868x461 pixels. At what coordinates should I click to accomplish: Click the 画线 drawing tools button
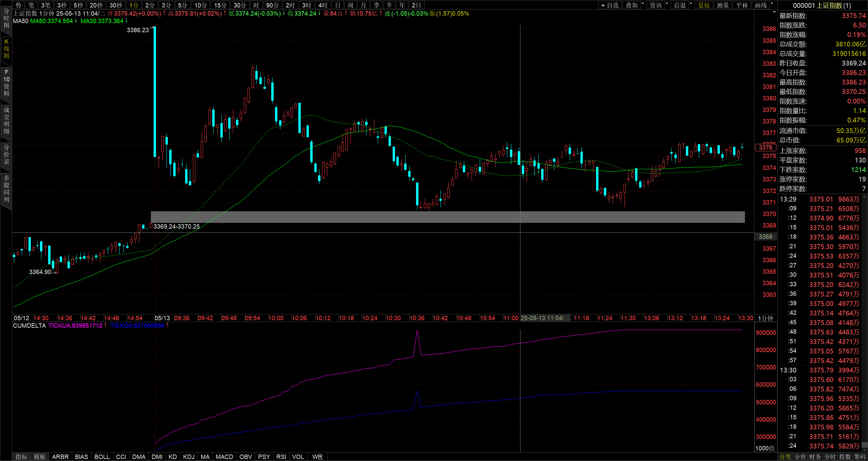click(x=761, y=5)
